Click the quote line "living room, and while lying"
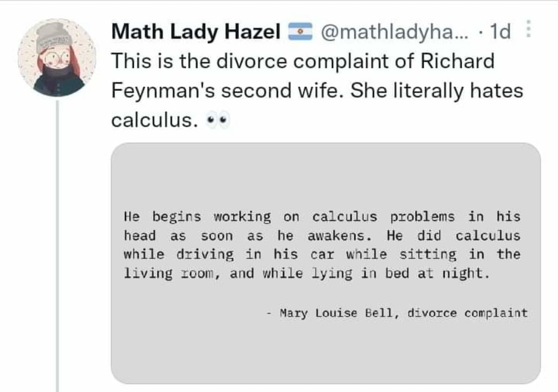558x392 pixels. [x=307, y=273]
